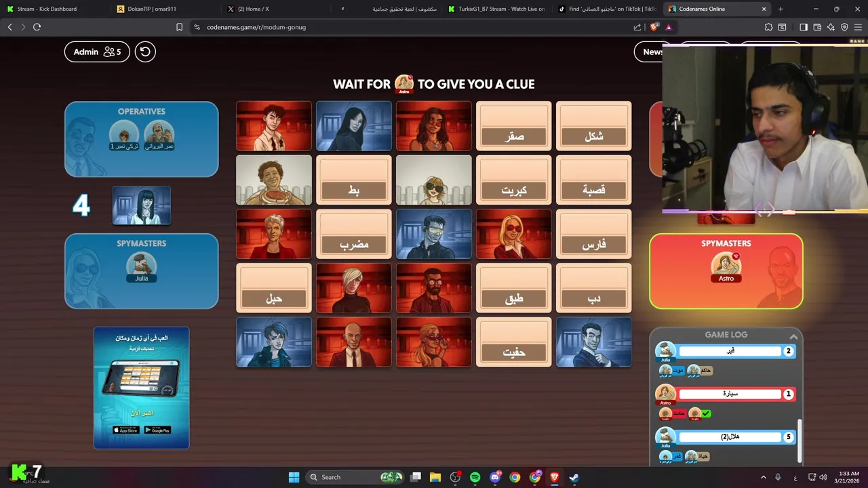Screen dimensions: 868x488
Task: Click the share icon in address bar
Action: click(x=637, y=27)
